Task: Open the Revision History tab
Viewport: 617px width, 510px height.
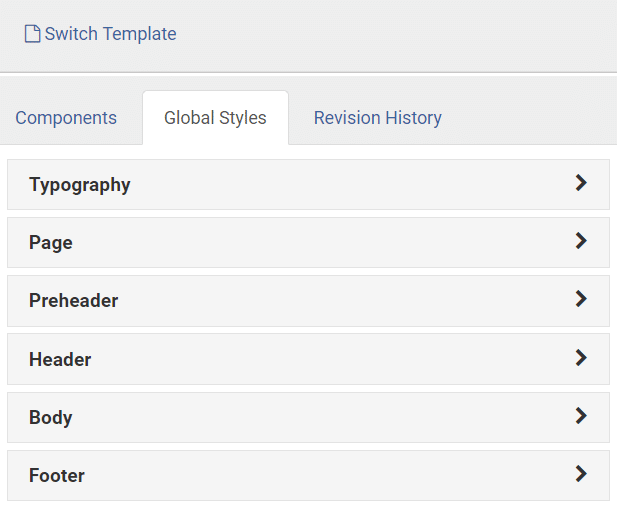Action: [x=377, y=118]
